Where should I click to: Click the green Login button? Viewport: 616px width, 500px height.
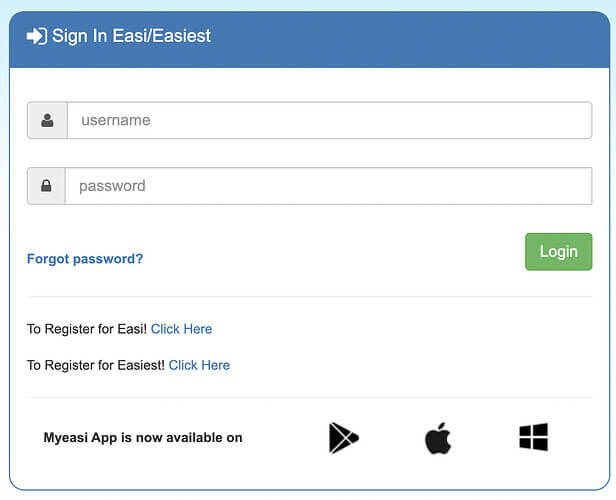point(558,252)
